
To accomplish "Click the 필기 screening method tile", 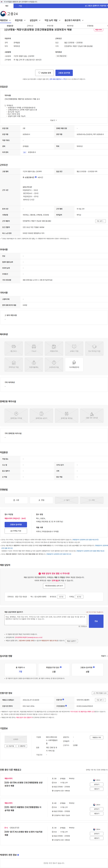I will pos(66,500).
